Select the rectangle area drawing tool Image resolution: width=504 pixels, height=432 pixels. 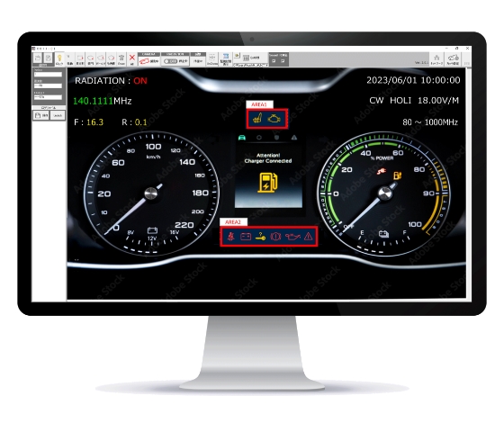(x=80, y=58)
